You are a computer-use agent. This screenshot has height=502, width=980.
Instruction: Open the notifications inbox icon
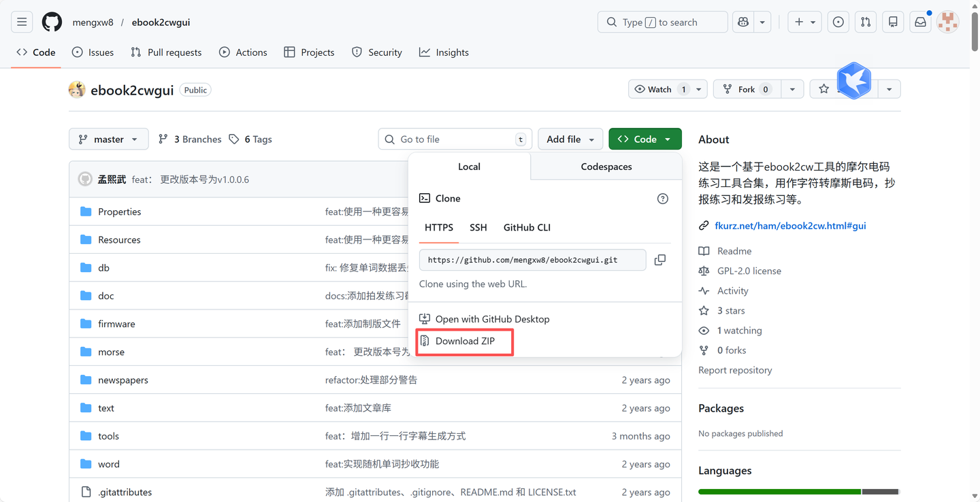[920, 22]
